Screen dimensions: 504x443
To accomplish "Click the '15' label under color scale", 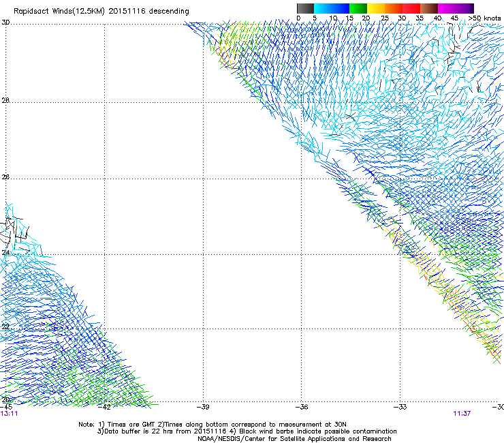I will pyautogui.click(x=349, y=18).
